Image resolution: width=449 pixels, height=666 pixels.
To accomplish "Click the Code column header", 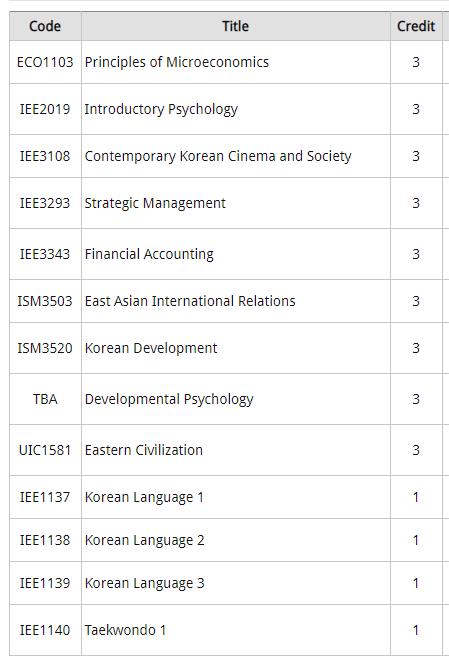I will 45,26.
